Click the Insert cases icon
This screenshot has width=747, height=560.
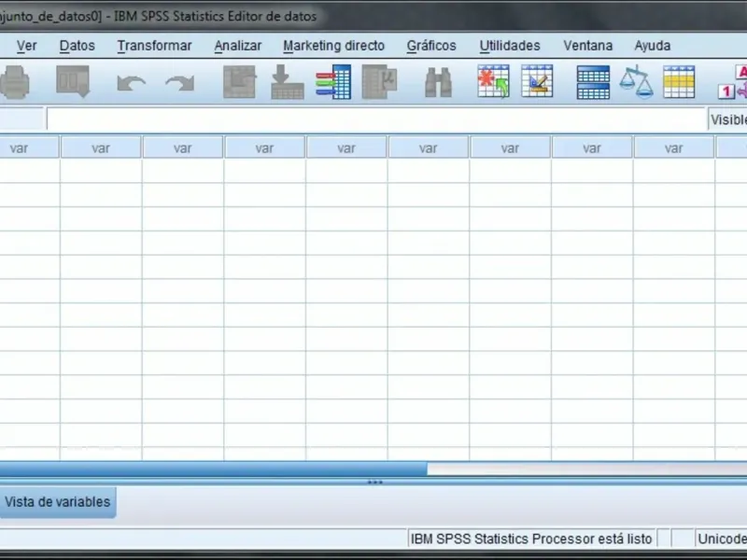[494, 81]
